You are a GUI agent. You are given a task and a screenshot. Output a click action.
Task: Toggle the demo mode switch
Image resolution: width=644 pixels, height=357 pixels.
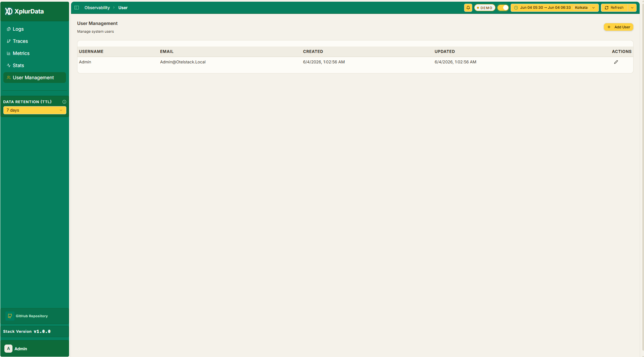503,8
